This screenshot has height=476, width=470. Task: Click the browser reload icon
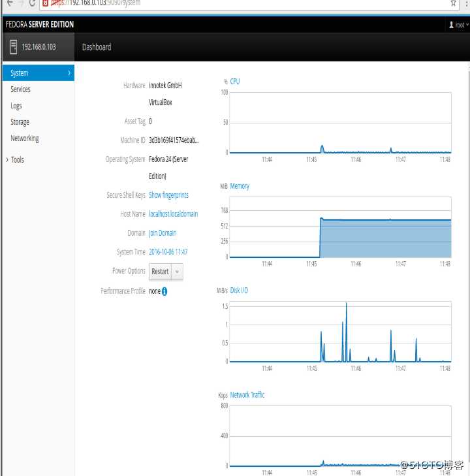click(x=33, y=3)
